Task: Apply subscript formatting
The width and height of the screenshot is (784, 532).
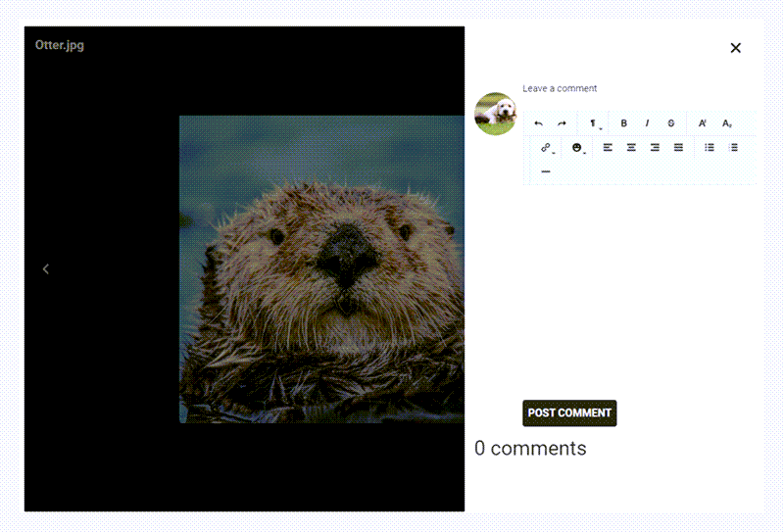Action: coord(727,123)
